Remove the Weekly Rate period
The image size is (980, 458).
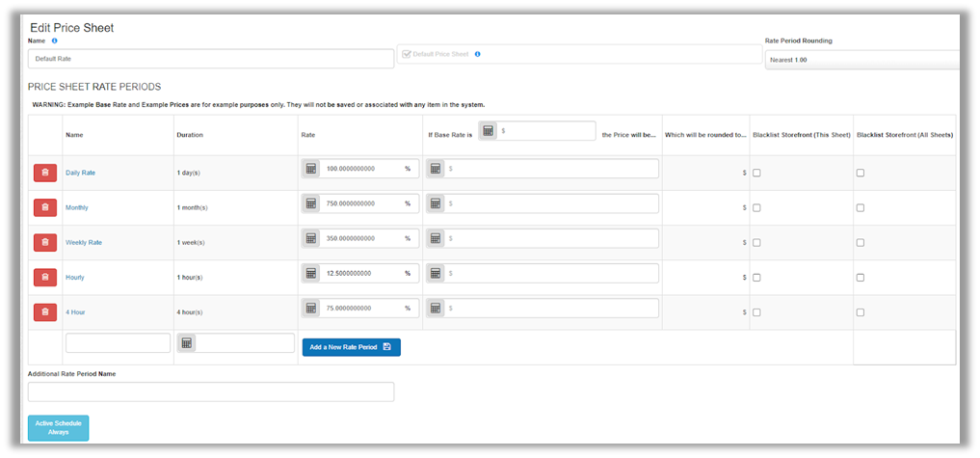click(45, 242)
